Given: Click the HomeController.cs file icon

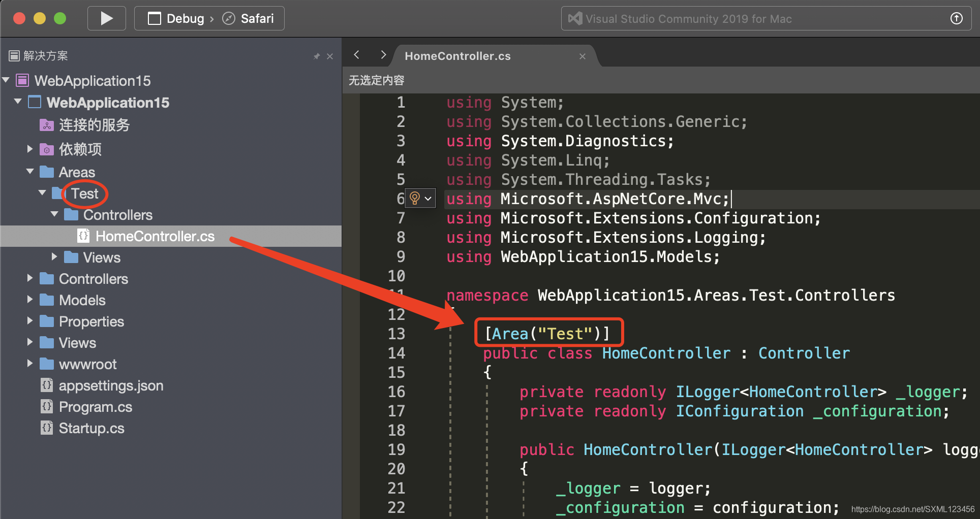Looking at the screenshot, I should point(83,236).
